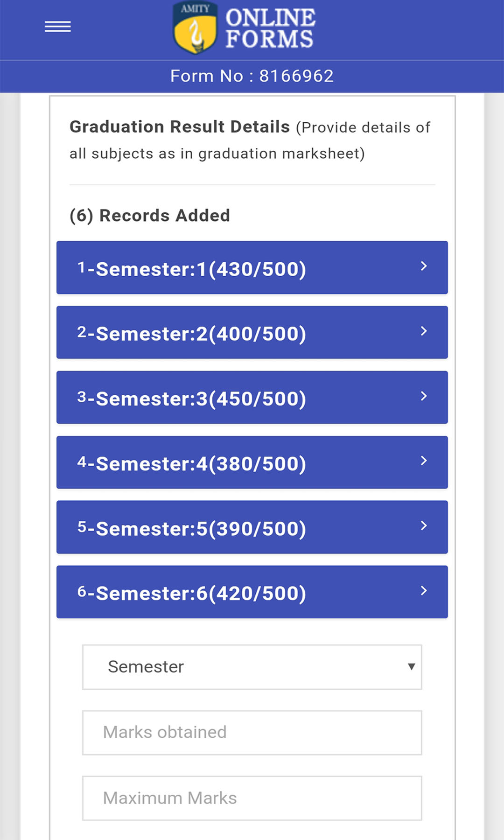Focus the Maximum Marks input field

[252, 798]
